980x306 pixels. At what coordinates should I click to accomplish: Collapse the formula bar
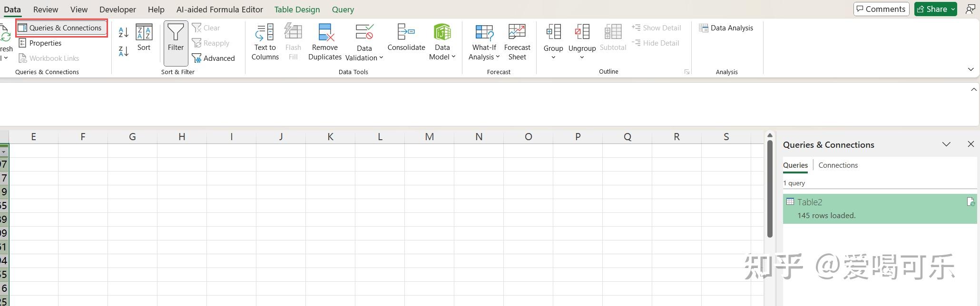click(x=974, y=89)
